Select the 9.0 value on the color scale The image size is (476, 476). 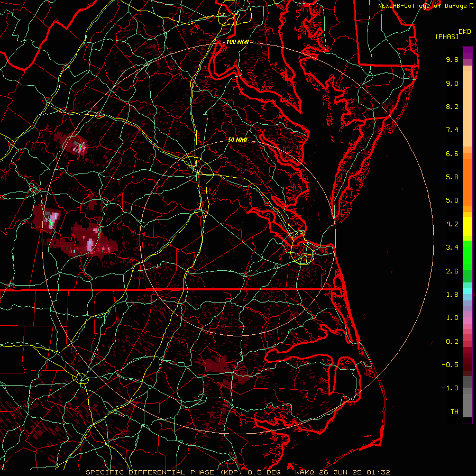coord(452,83)
